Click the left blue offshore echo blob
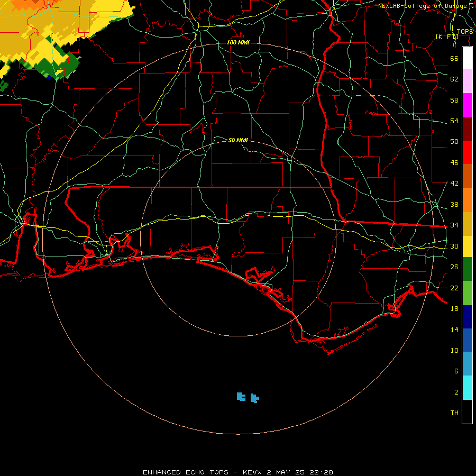476x476 pixels. click(x=241, y=397)
